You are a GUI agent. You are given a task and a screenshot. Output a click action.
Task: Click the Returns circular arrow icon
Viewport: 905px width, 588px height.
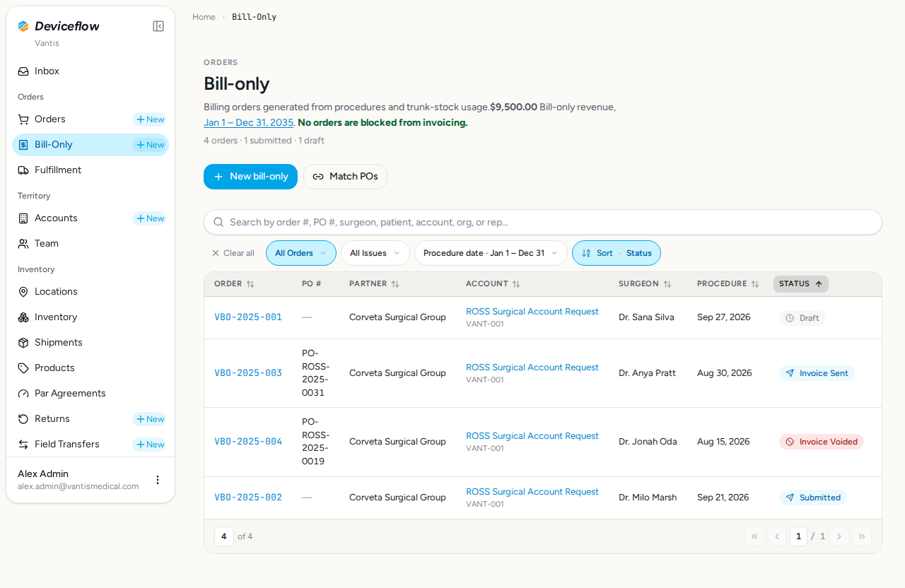click(23, 419)
